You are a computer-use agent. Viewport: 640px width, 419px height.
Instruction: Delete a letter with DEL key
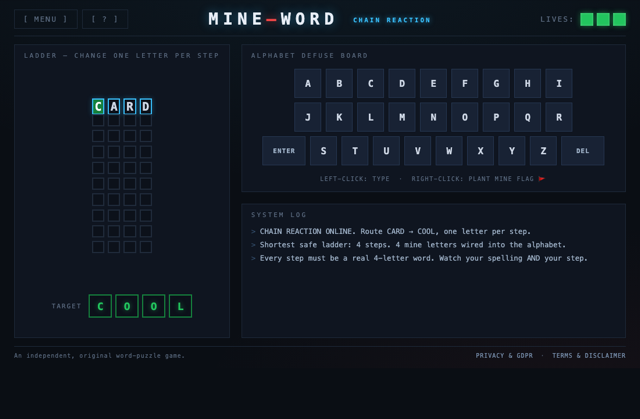583,151
